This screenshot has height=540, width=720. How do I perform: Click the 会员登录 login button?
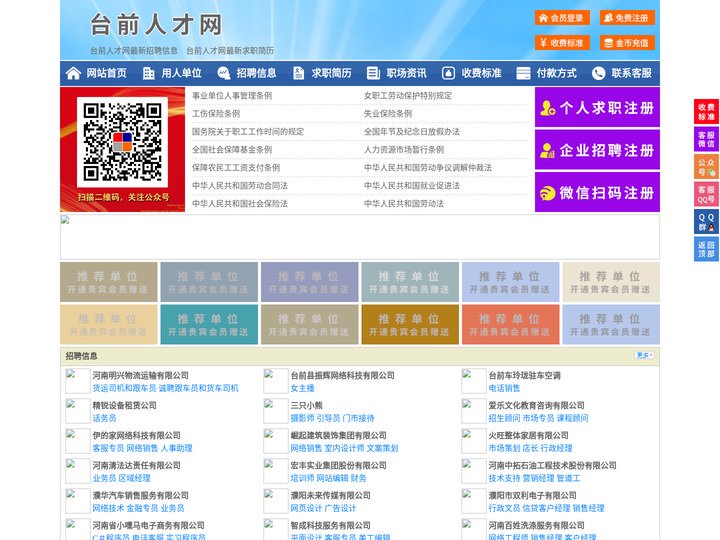[562, 18]
